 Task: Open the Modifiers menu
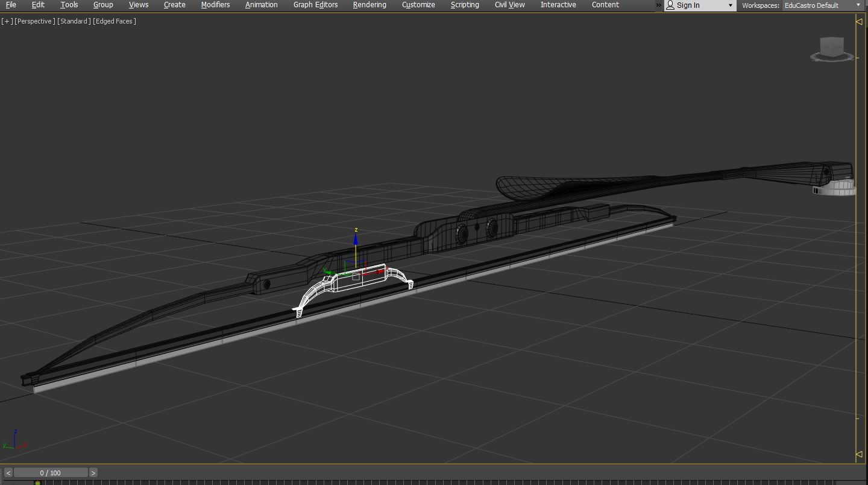click(215, 5)
